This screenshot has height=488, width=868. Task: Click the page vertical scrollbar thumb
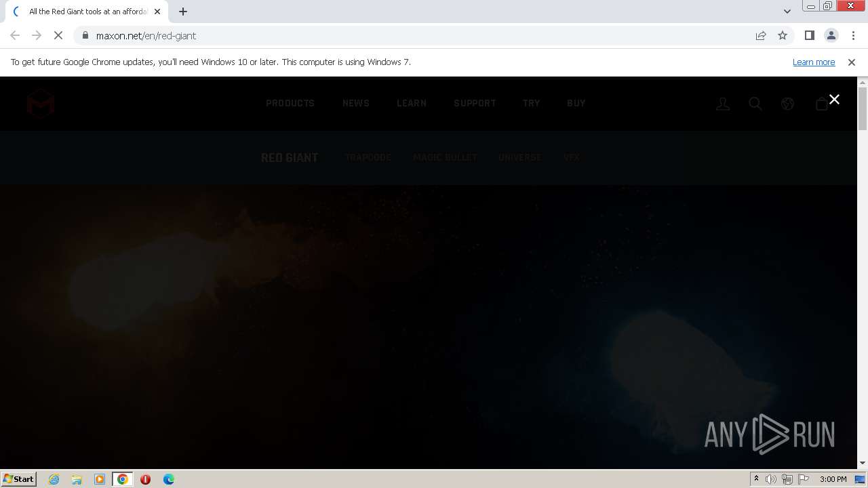862,108
